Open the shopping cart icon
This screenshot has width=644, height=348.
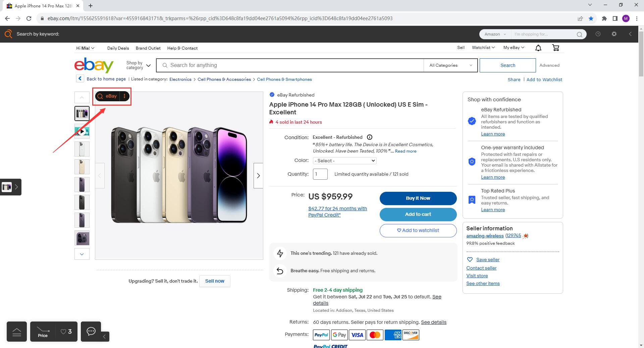pos(555,48)
